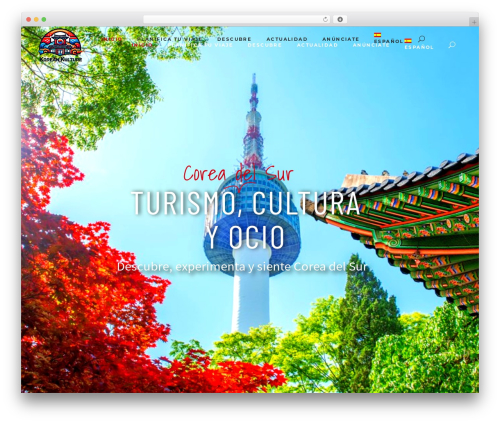Go to the upper red INICIO link

point(112,39)
